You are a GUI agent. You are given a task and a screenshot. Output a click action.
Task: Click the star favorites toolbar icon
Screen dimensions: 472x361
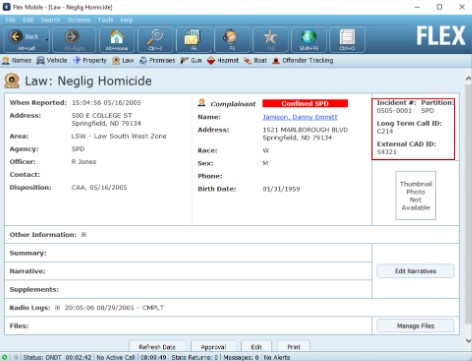pos(270,39)
